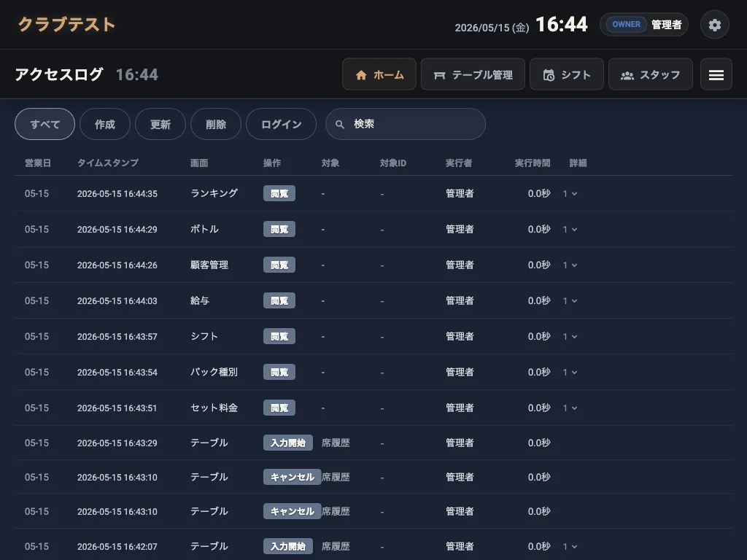Click 管理者 in ボトル row

pos(460,229)
